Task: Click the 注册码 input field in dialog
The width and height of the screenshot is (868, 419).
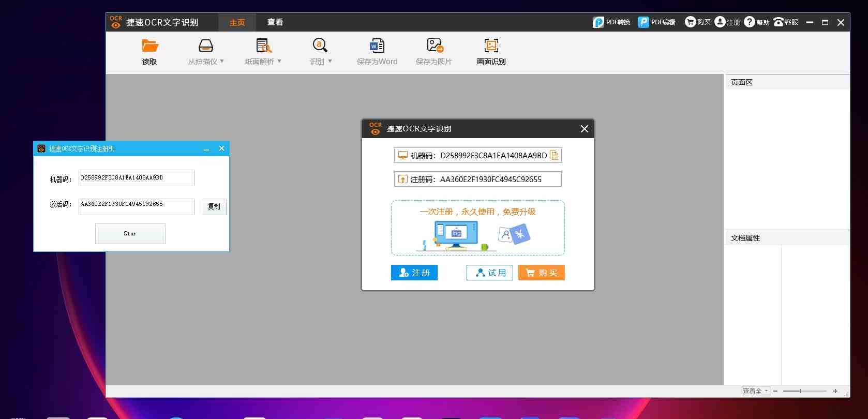Action: point(478,179)
